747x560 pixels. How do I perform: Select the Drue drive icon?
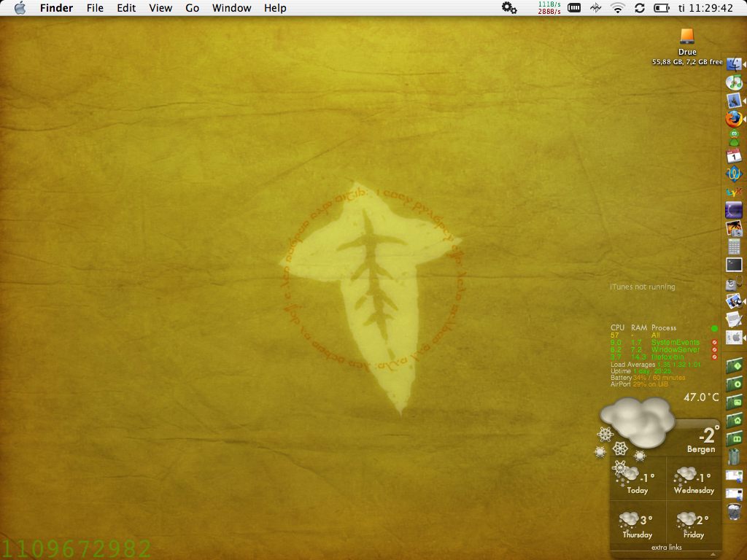click(x=687, y=36)
